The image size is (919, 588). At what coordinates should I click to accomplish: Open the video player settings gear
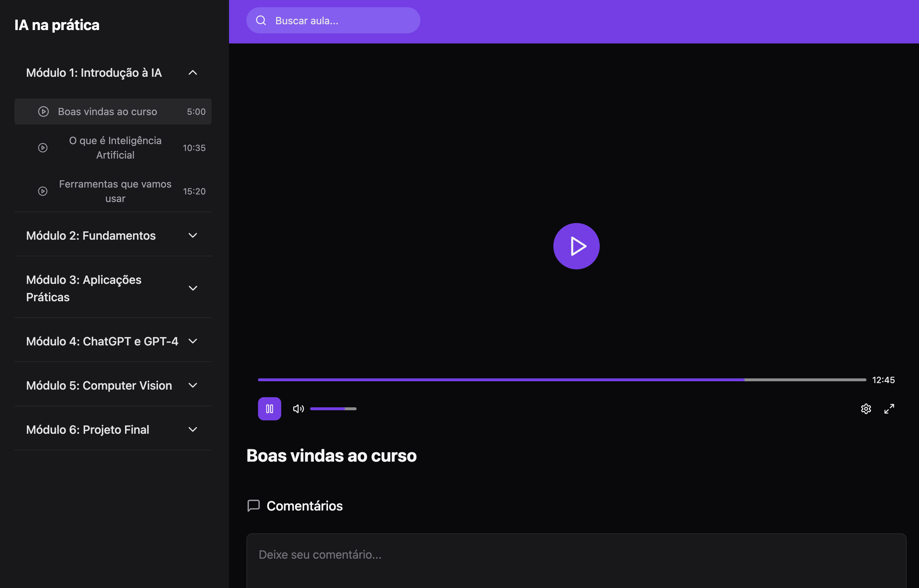(x=866, y=408)
